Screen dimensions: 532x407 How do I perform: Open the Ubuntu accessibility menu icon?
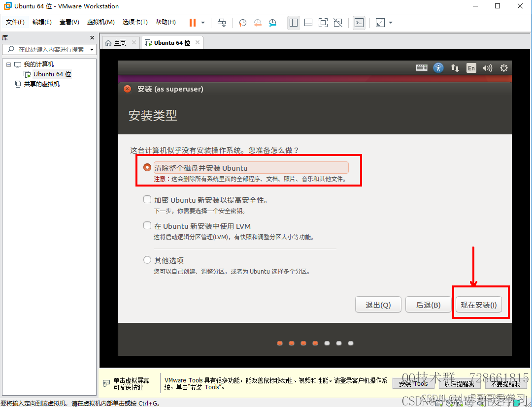point(438,68)
